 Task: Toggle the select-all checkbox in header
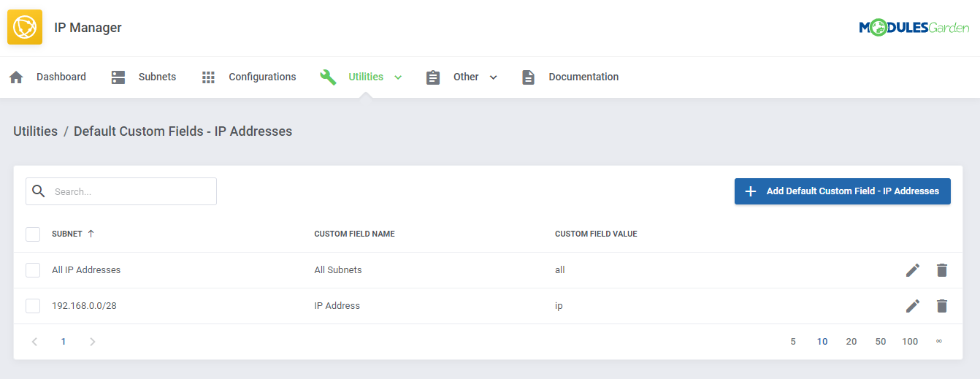point(33,234)
